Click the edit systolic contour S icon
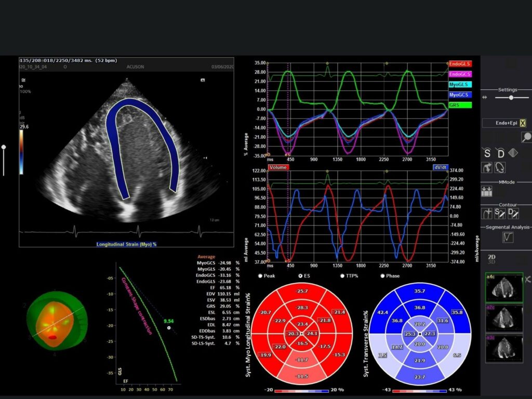The width and height of the screenshot is (532, 399). [x=499, y=213]
